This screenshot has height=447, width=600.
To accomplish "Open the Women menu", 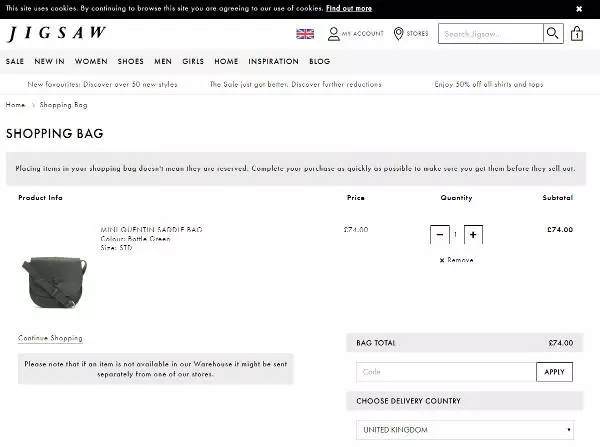I will click(x=91, y=62).
